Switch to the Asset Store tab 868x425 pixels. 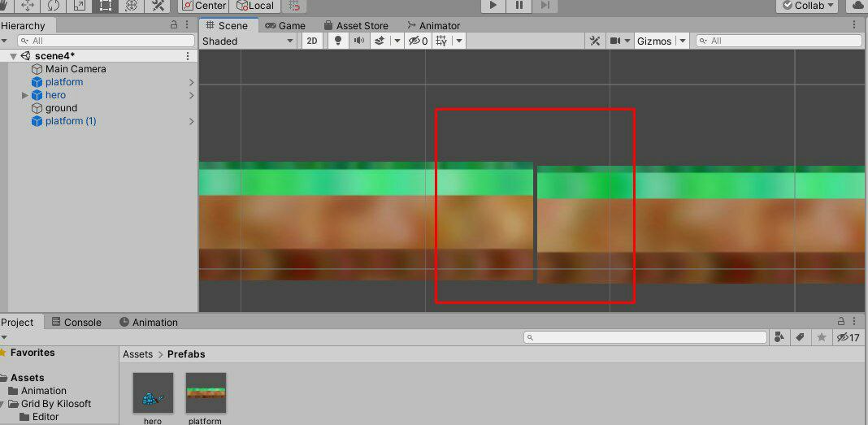(x=356, y=25)
